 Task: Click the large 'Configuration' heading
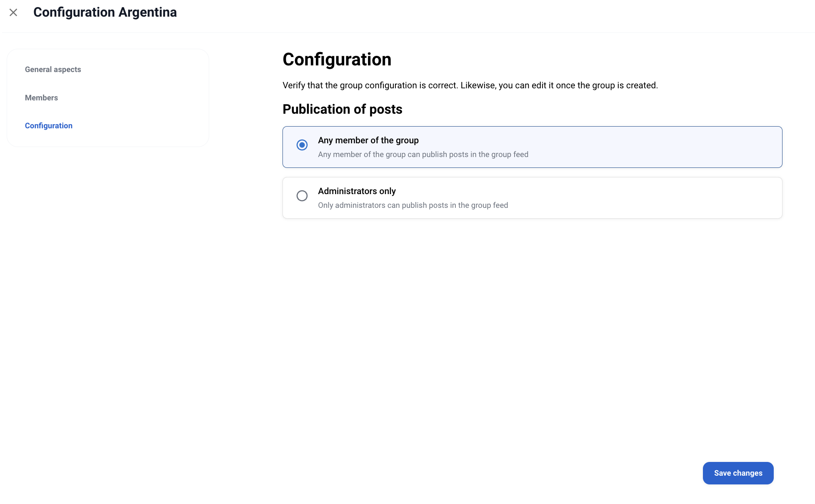click(337, 60)
